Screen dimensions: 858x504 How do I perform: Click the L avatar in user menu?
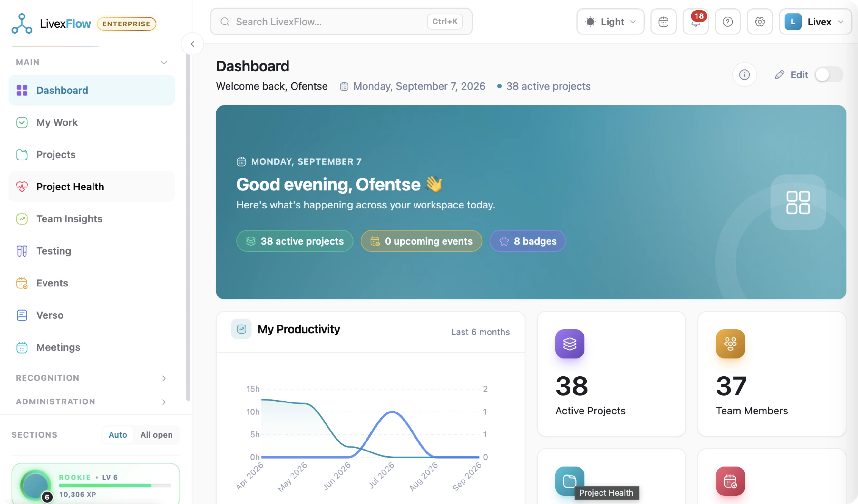793,22
